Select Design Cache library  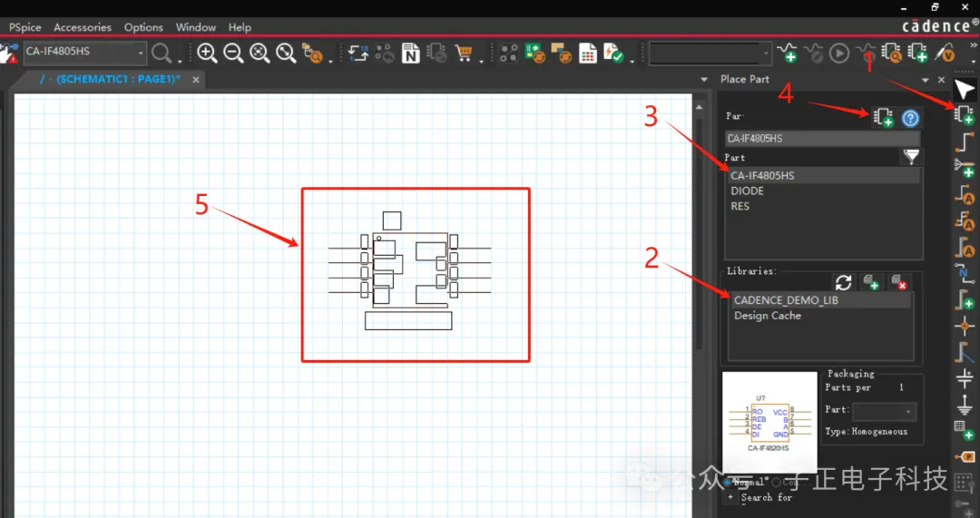coord(820,316)
